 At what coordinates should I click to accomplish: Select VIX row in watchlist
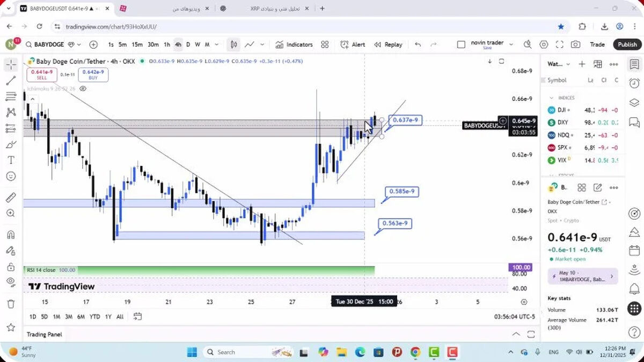click(583, 160)
